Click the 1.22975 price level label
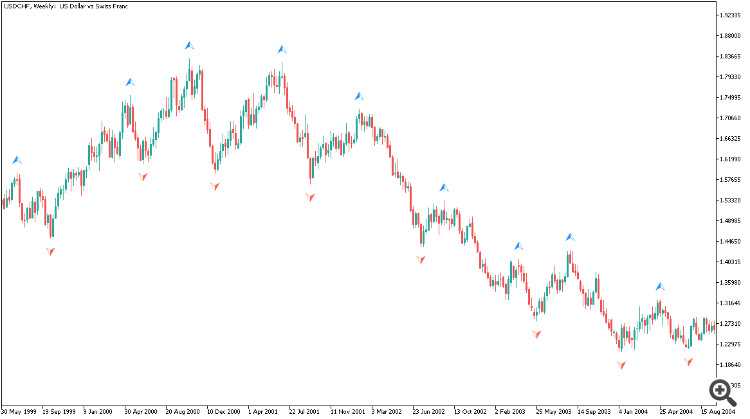 730,344
